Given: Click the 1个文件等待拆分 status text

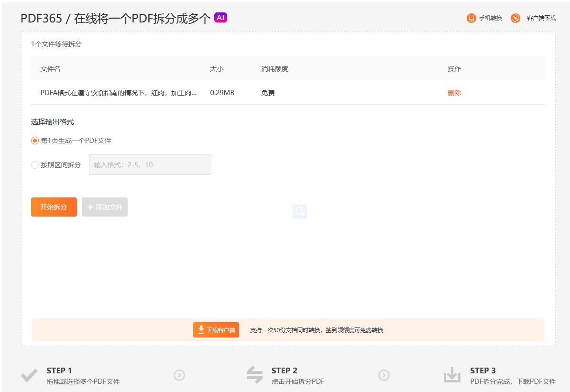Looking at the screenshot, I should (x=56, y=44).
